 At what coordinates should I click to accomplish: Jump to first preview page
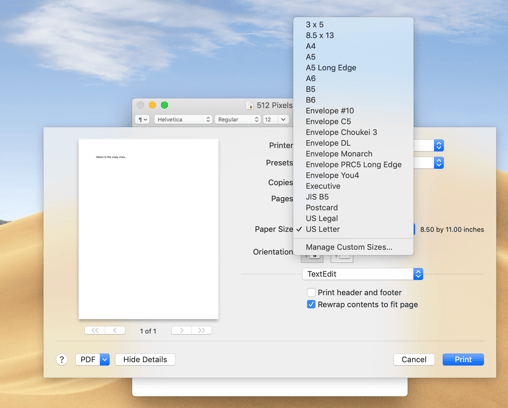point(95,330)
